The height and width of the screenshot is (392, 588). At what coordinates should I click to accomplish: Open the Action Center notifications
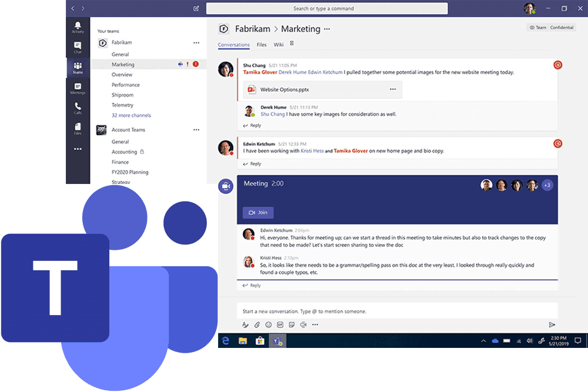point(577,341)
